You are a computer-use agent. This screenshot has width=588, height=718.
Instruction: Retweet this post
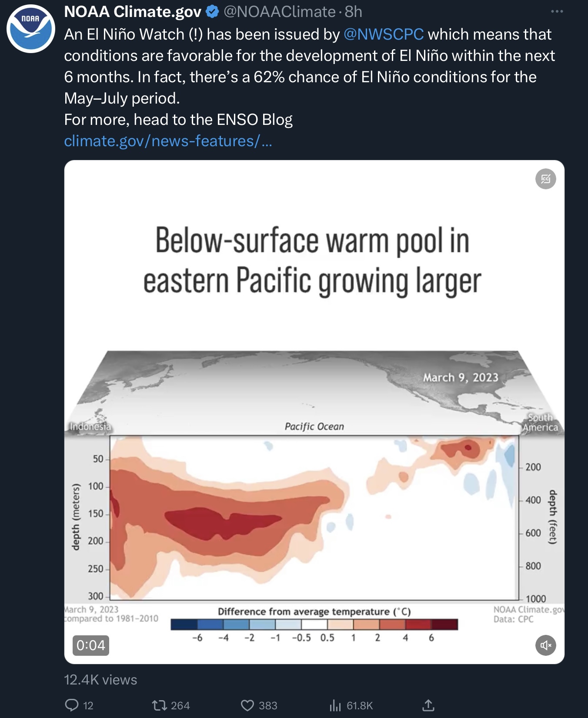click(x=160, y=705)
